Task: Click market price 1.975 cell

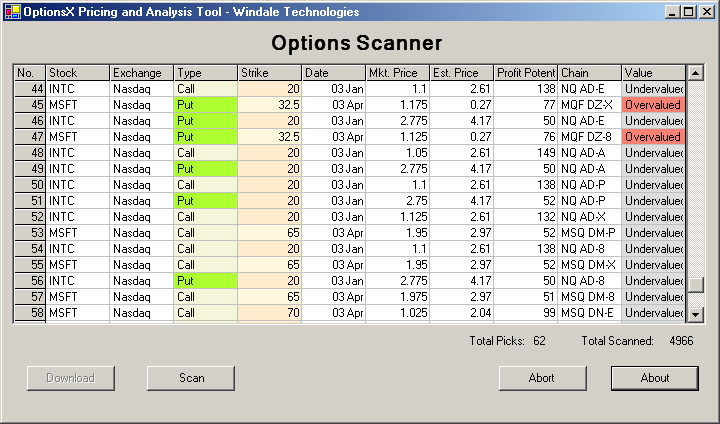Action: 398,297
